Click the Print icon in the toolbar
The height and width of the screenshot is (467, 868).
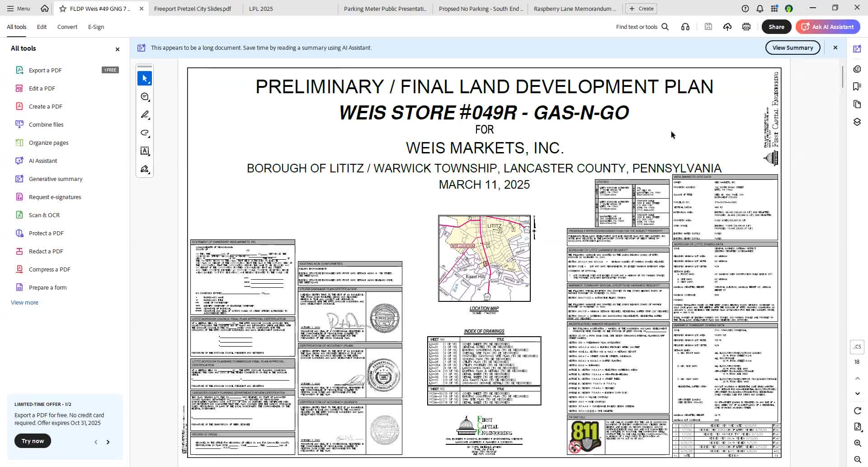746,27
